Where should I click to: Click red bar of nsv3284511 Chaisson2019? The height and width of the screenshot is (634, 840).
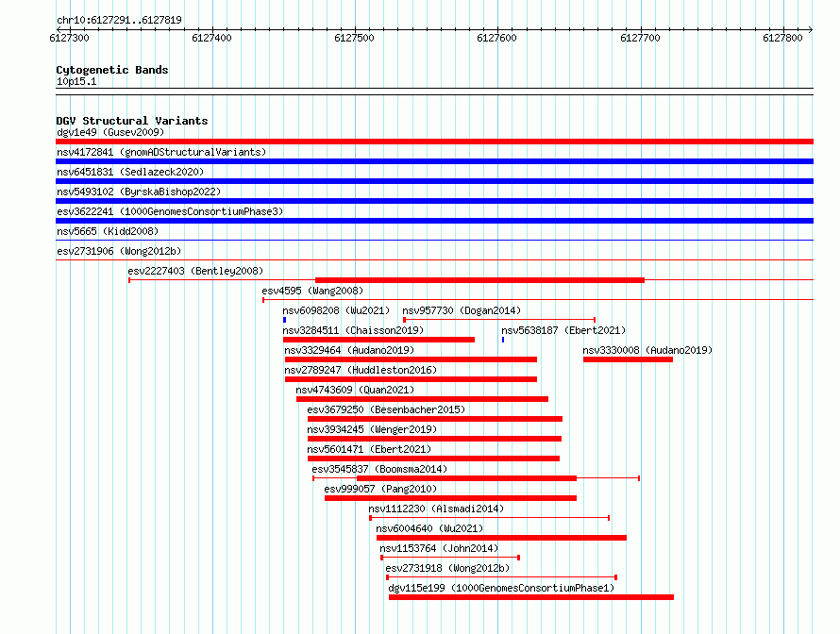(x=378, y=340)
